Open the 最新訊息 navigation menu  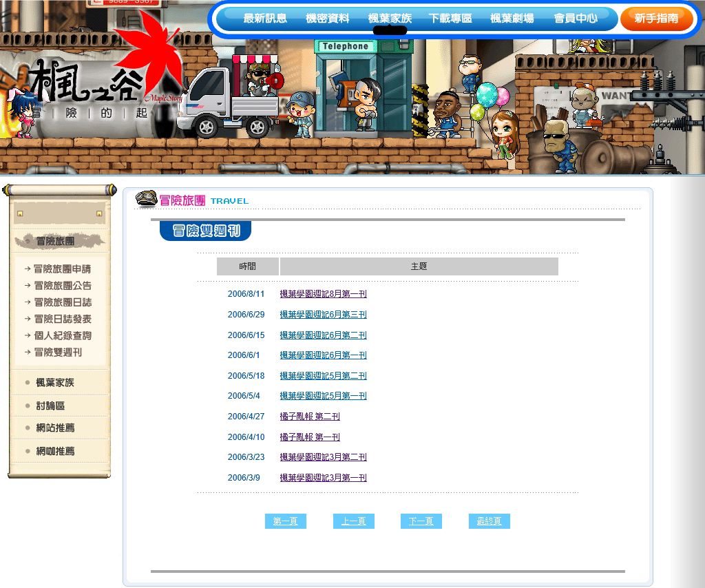(x=265, y=19)
